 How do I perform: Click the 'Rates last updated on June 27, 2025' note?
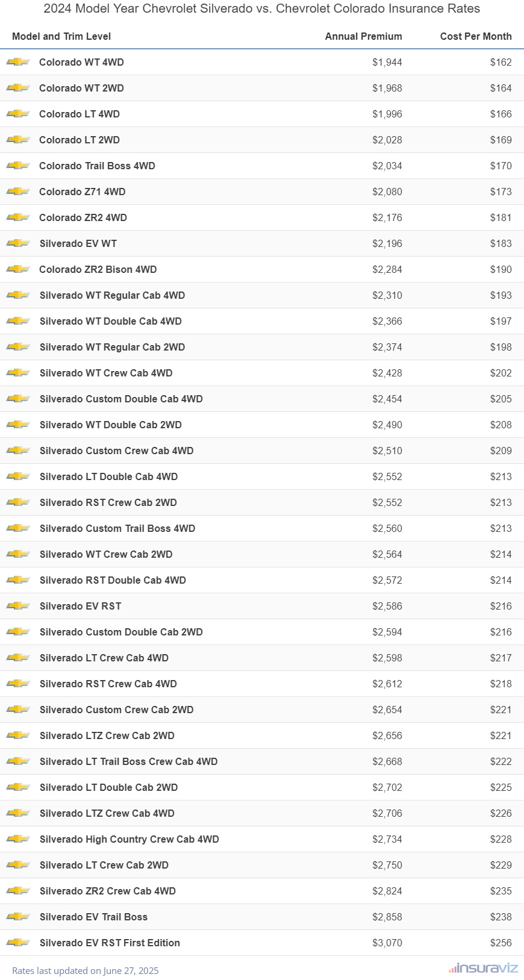(86, 970)
